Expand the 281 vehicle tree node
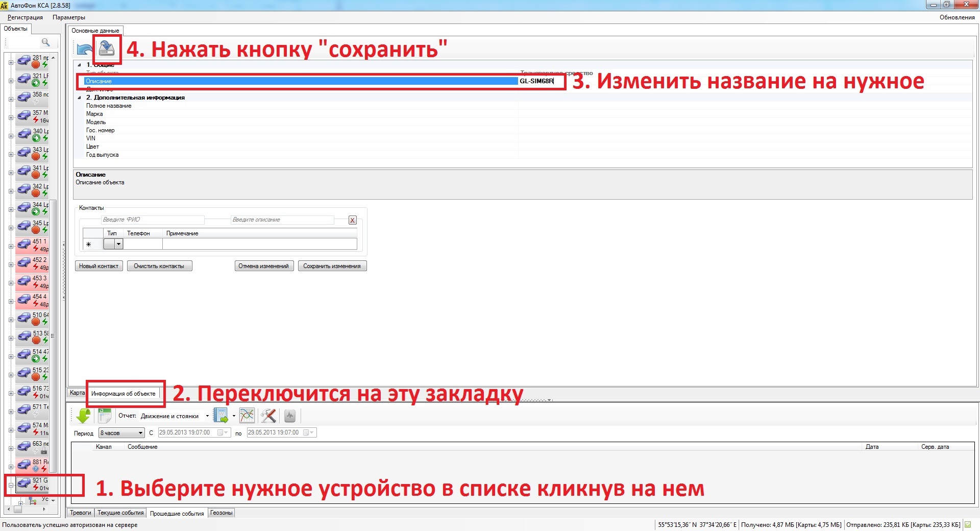Screen dimensions: 980x531 click(x=11, y=63)
